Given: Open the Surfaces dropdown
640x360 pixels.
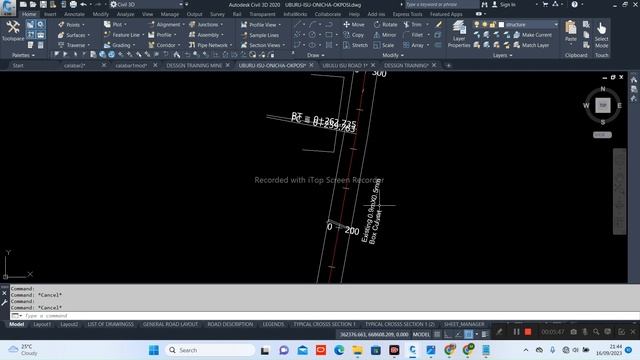Looking at the screenshot, I should (74, 35).
